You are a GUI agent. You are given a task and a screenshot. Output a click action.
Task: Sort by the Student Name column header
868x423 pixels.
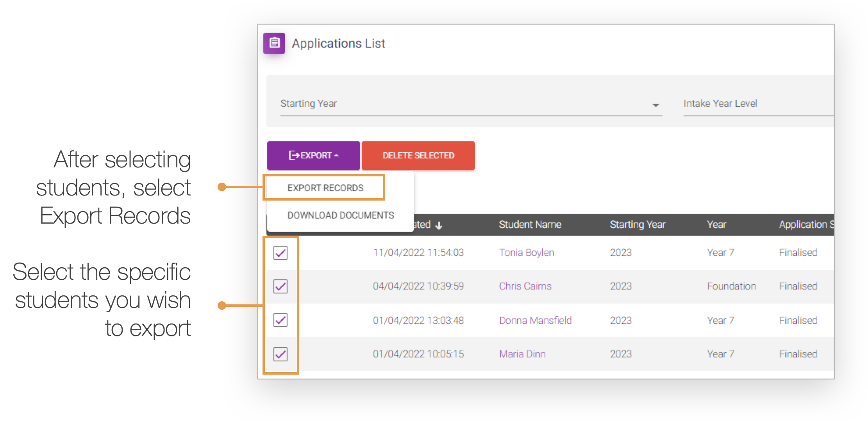click(x=530, y=224)
